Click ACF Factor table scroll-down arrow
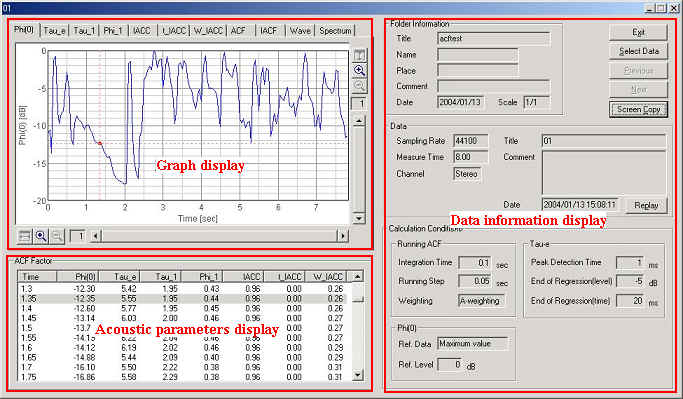Viewport: 683px width, 399px height. [357, 375]
